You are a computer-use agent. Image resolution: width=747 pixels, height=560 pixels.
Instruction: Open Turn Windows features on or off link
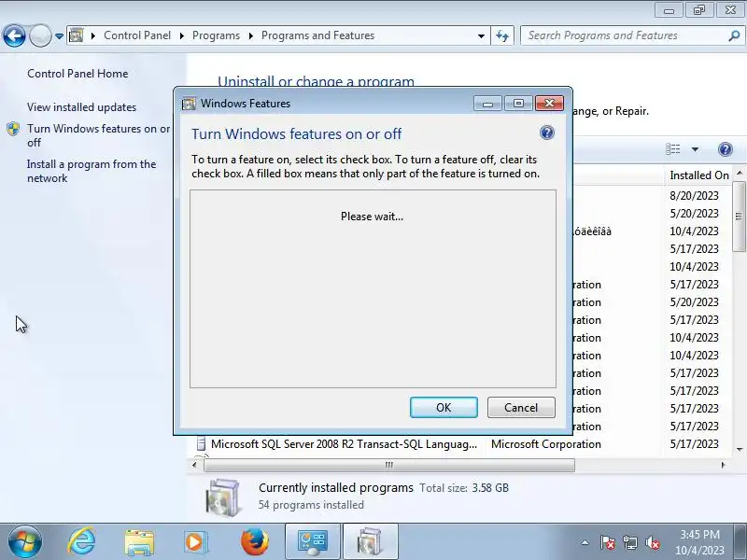point(98,135)
